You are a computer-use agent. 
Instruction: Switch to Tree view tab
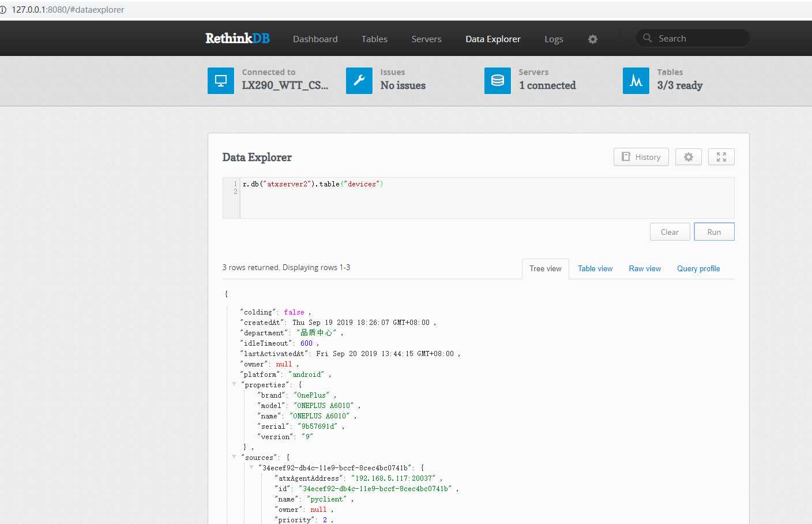tap(546, 269)
